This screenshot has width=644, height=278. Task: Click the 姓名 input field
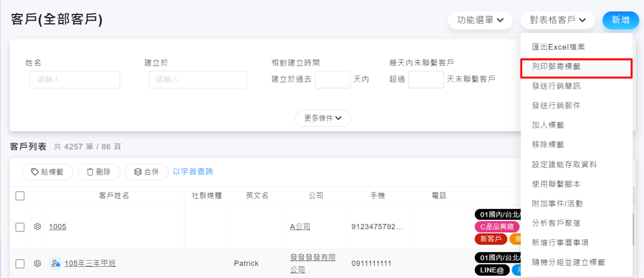pos(75,80)
